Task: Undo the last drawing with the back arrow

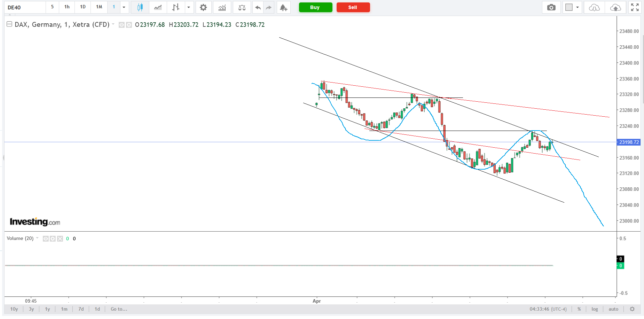Action: pos(258,7)
